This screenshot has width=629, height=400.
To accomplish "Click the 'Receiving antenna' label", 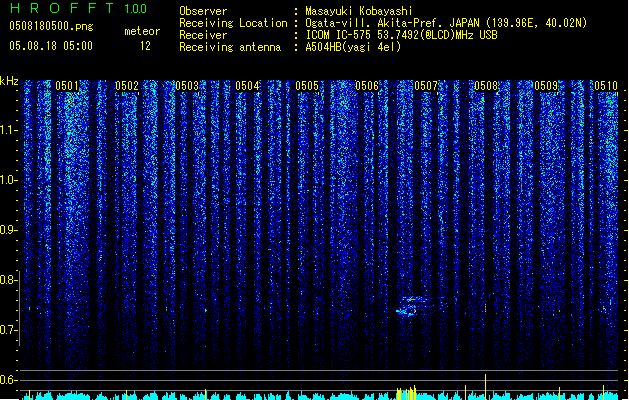I will [230, 47].
